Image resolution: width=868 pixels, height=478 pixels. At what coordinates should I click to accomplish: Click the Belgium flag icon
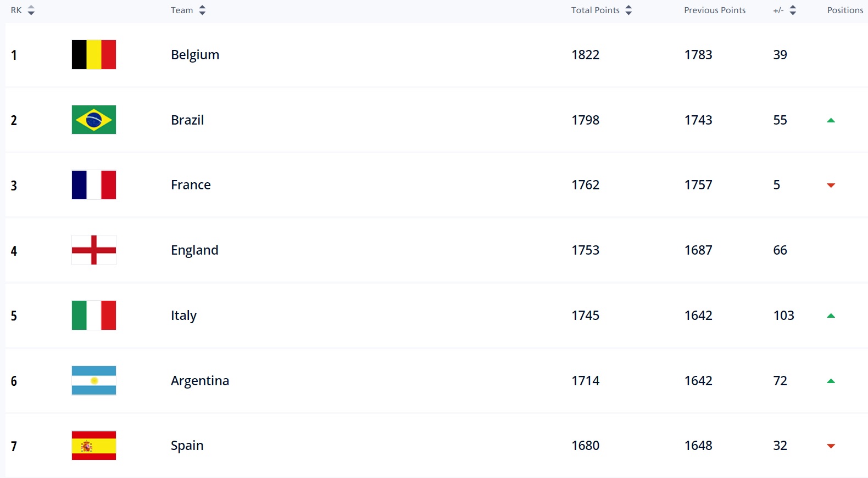click(94, 54)
